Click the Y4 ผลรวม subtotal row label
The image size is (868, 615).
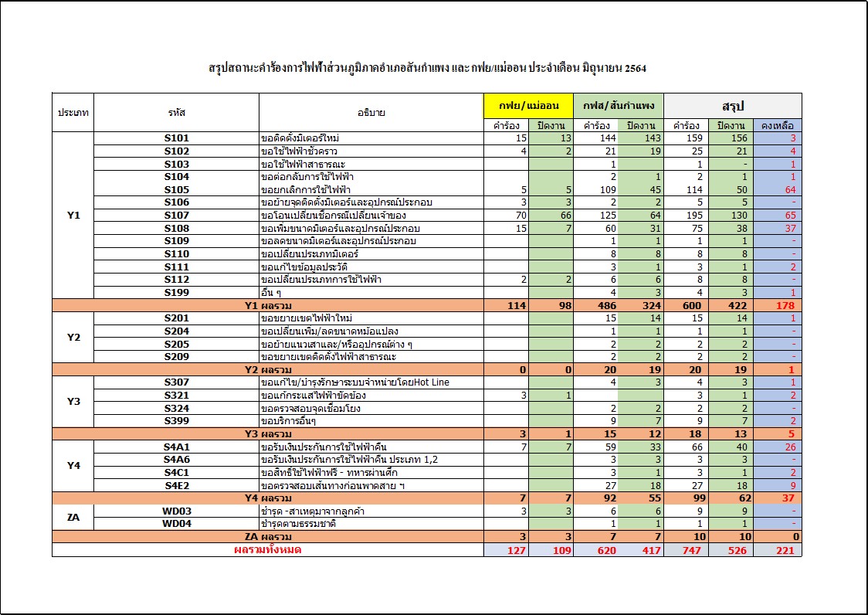pyautogui.click(x=268, y=498)
